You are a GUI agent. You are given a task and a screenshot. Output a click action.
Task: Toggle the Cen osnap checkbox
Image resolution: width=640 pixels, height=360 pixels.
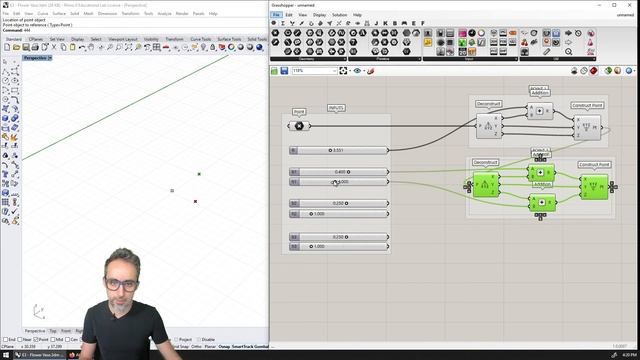[x=68, y=340]
